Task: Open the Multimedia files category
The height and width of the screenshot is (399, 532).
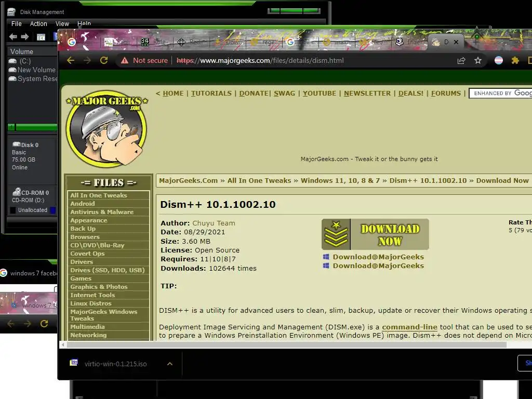Action: tap(87, 327)
